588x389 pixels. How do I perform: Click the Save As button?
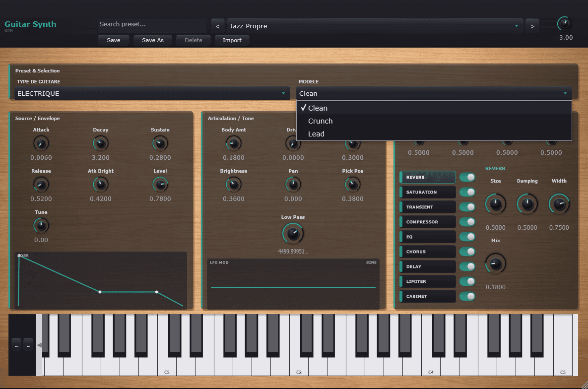(153, 40)
